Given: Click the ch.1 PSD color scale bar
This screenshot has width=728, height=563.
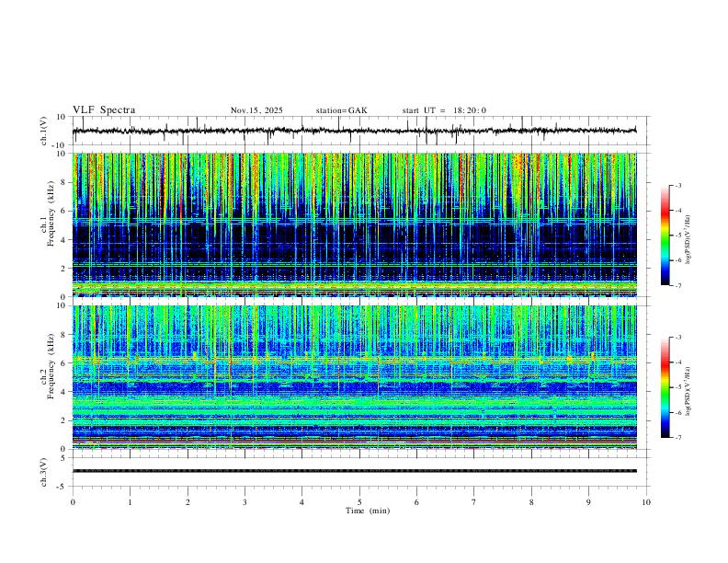Looking at the screenshot, I should coord(665,236).
